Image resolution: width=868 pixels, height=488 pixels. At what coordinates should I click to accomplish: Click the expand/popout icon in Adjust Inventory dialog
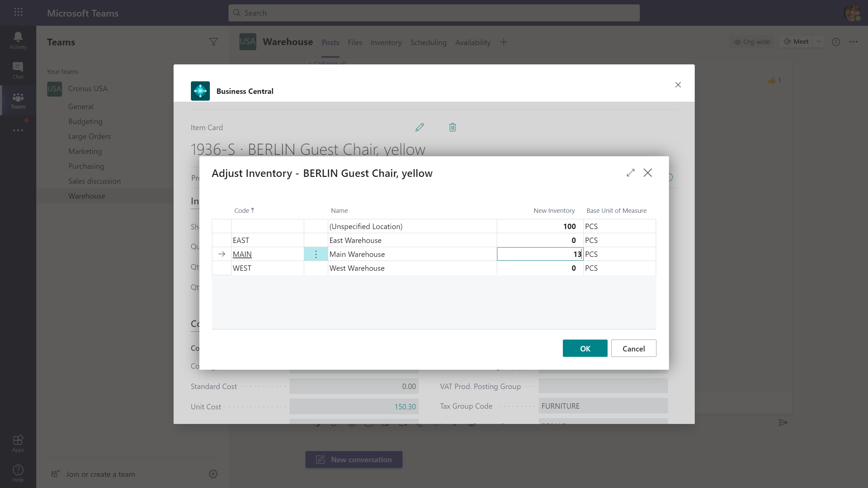pyautogui.click(x=630, y=172)
